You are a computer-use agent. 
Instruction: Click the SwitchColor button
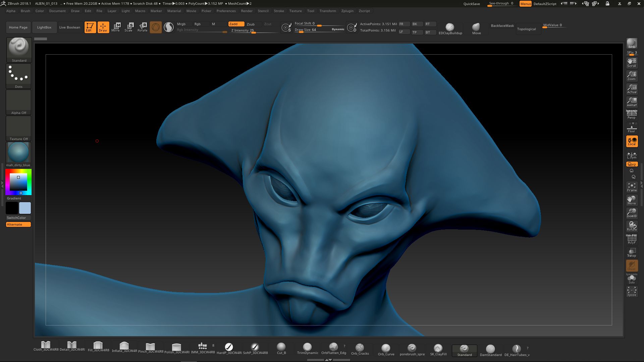(x=18, y=218)
